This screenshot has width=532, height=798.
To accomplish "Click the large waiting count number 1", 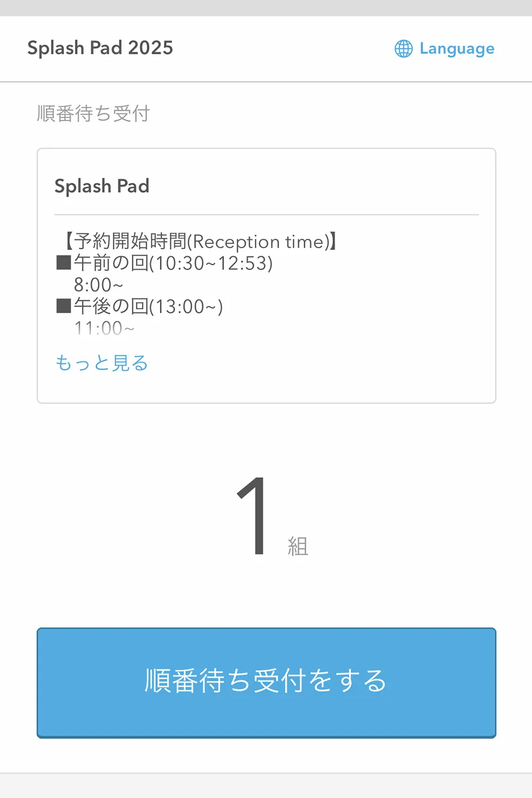I will click(x=254, y=516).
